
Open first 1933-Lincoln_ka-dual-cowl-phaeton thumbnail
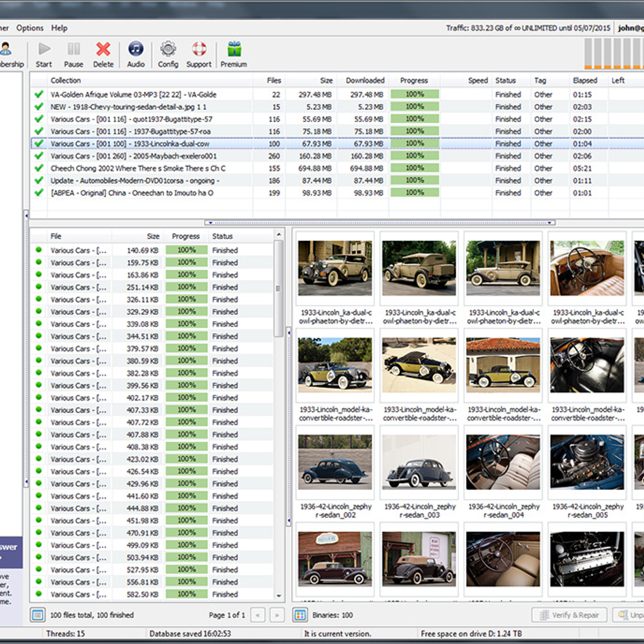[x=335, y=268]
